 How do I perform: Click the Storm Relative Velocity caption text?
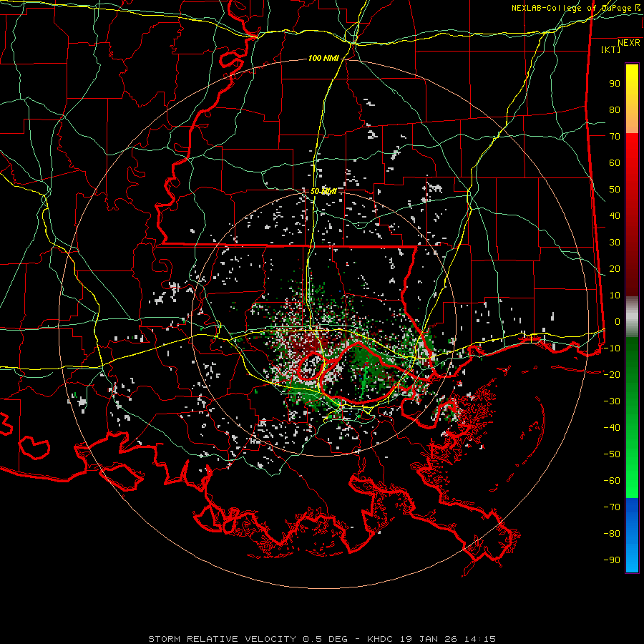321,639
